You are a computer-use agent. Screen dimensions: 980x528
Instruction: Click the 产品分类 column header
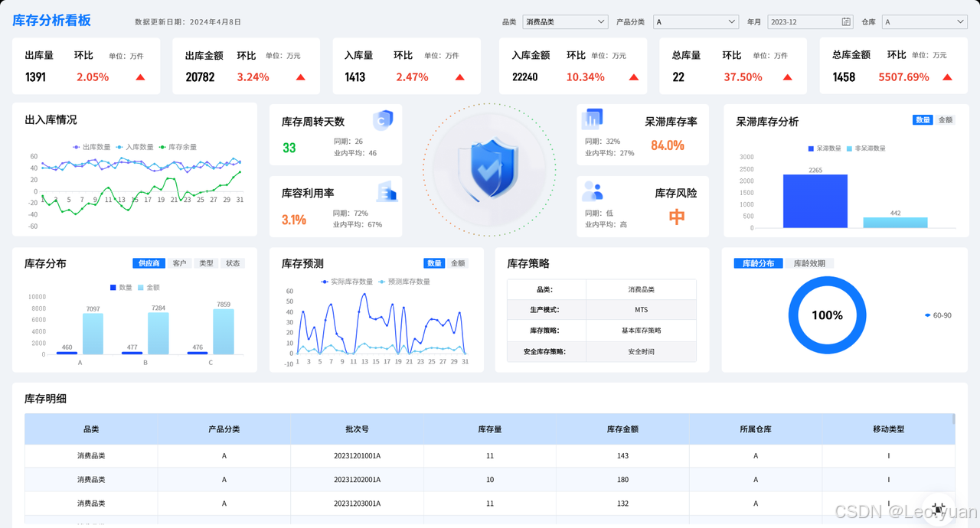point(224,429)
